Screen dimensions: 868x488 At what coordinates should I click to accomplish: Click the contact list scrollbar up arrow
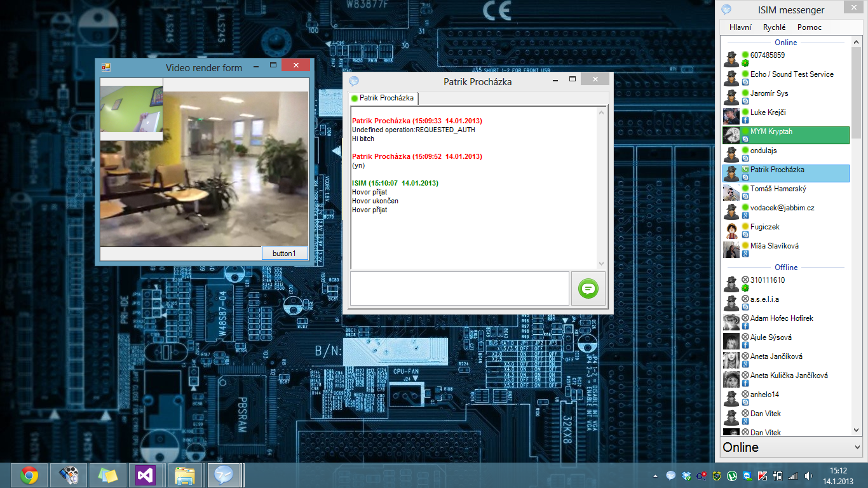(856, 41)
